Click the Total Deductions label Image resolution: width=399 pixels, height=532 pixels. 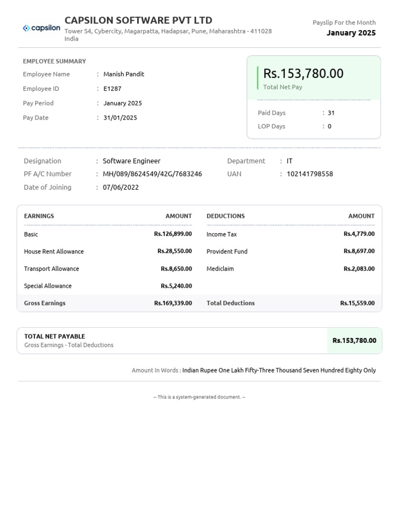(x=231, y=303)
